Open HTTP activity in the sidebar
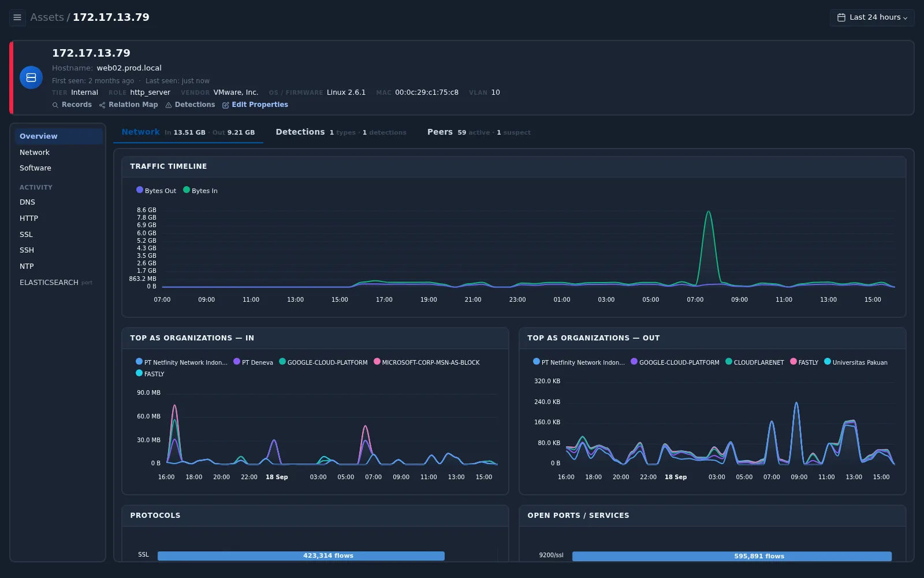 click(x=58, y=218)
